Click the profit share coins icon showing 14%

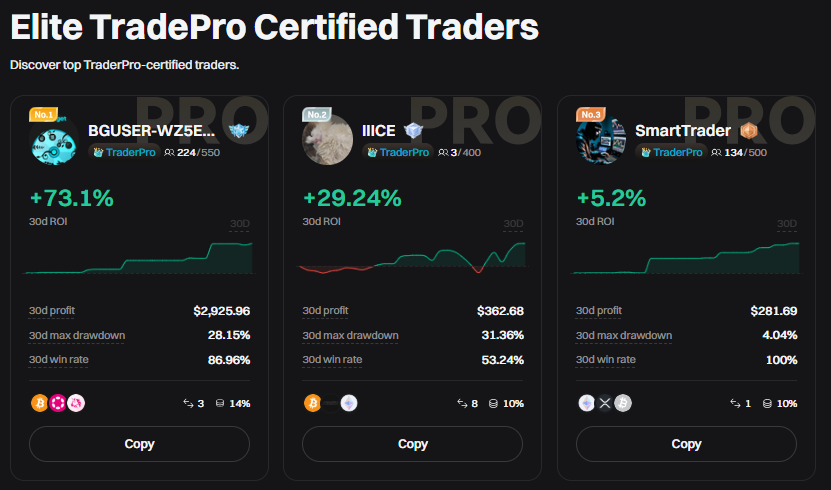[218, 404]
